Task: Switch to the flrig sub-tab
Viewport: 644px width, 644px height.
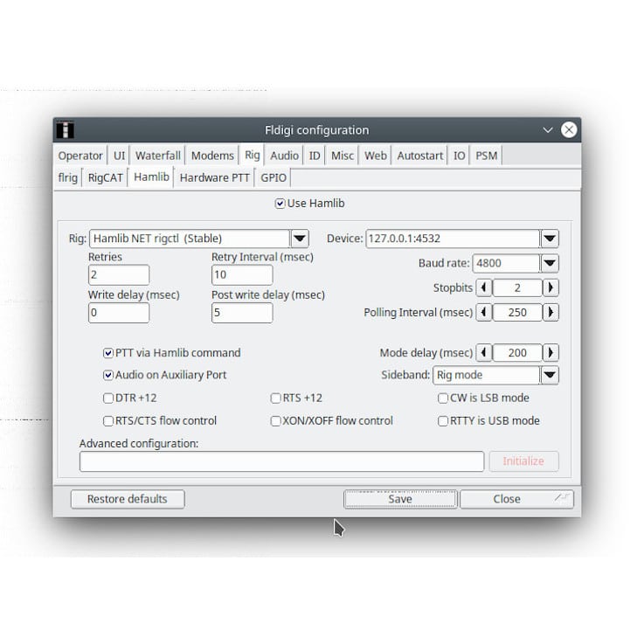Action: pyautogui.click(x=68, y=178)
